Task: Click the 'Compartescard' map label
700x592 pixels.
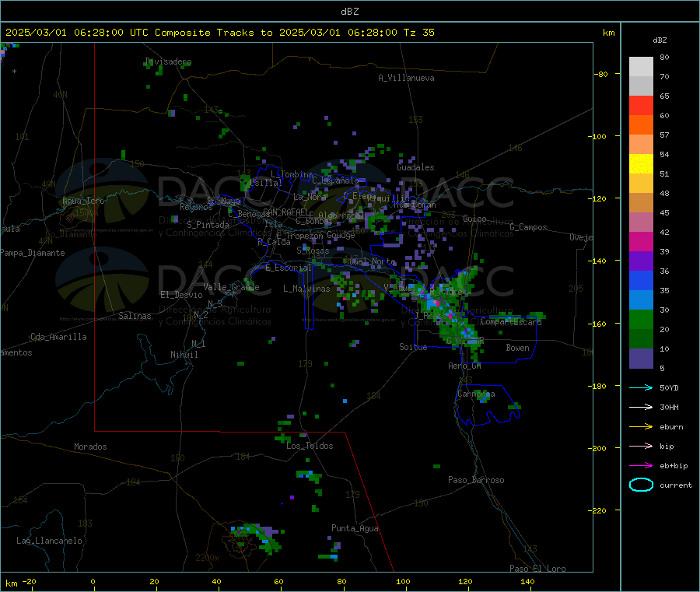Action: [511, 321]
